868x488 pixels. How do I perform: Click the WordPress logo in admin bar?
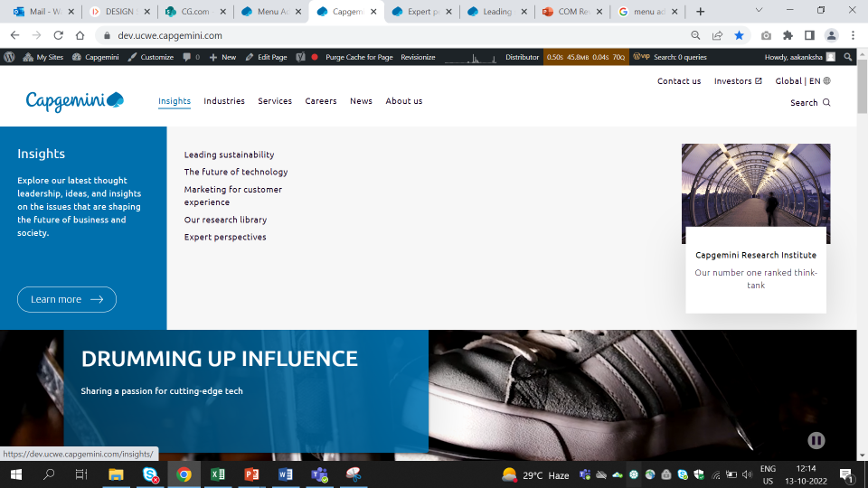[x=9, y=57]
